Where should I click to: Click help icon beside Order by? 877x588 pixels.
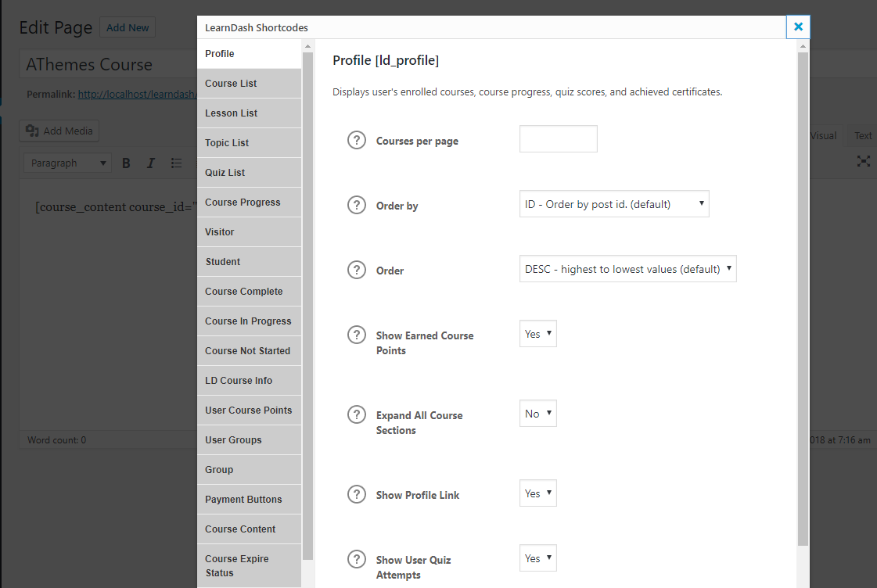pos(357,206)
